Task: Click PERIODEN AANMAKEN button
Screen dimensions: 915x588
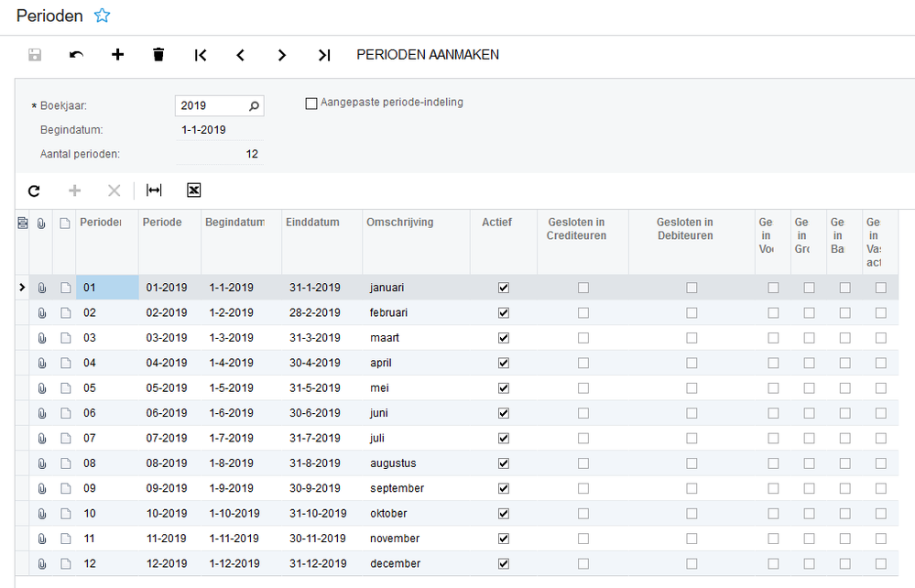Action: 427,55
